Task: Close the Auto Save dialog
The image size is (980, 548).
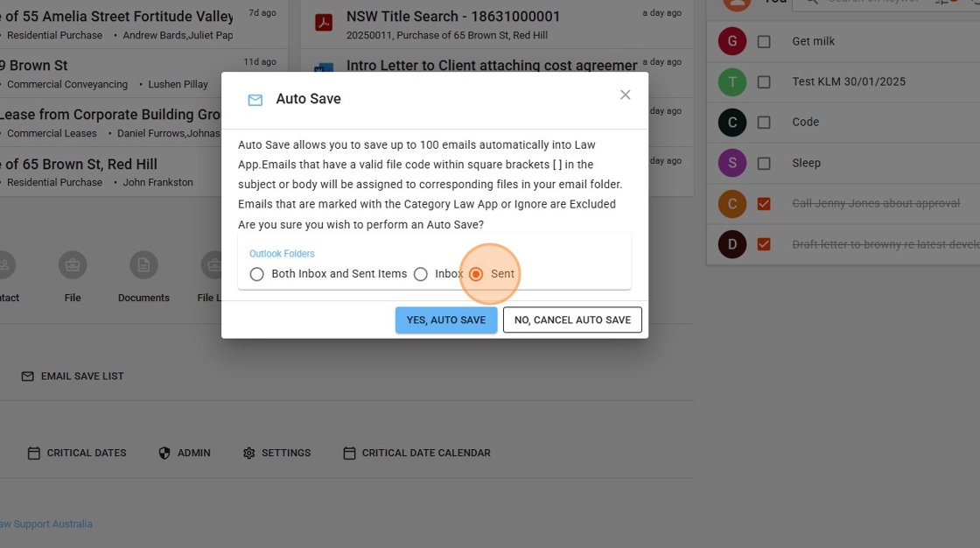Action: coord(625,95)
